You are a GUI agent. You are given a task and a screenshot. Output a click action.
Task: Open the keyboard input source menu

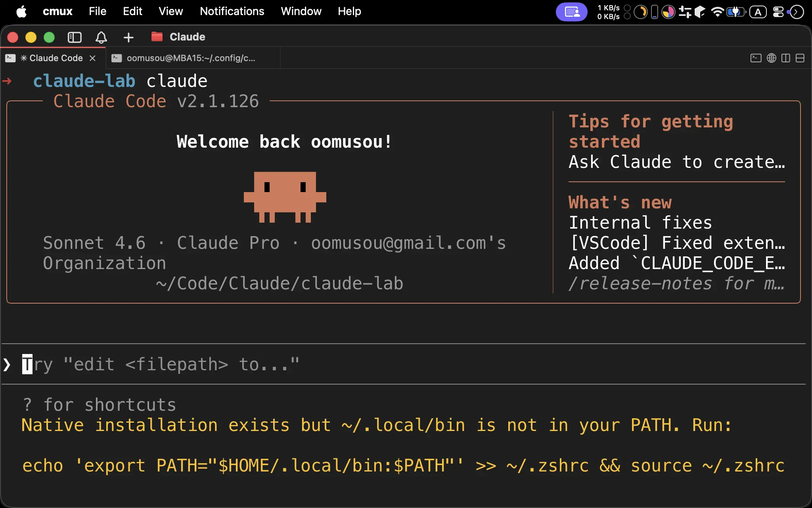tap(758, 12)
